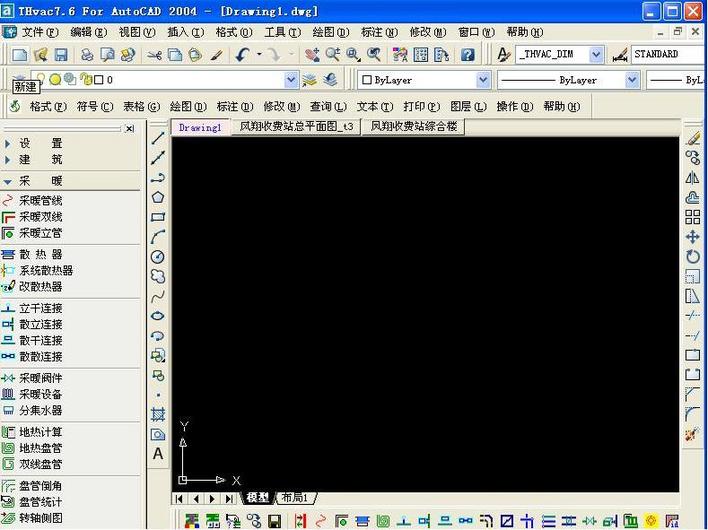Viewport: 708px width, 530px height.
Task: Click the Undo arrow icon
Action: 243,55
